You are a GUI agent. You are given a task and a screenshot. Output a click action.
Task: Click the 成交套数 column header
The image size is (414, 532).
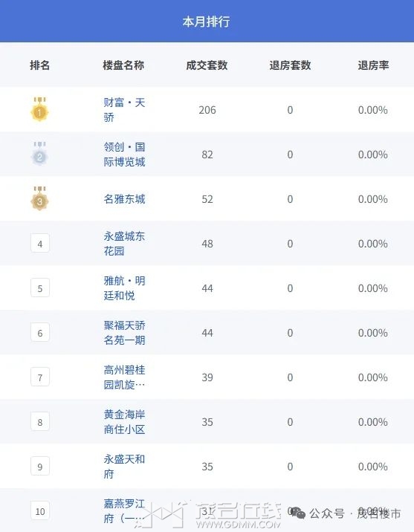coord(207,65)
